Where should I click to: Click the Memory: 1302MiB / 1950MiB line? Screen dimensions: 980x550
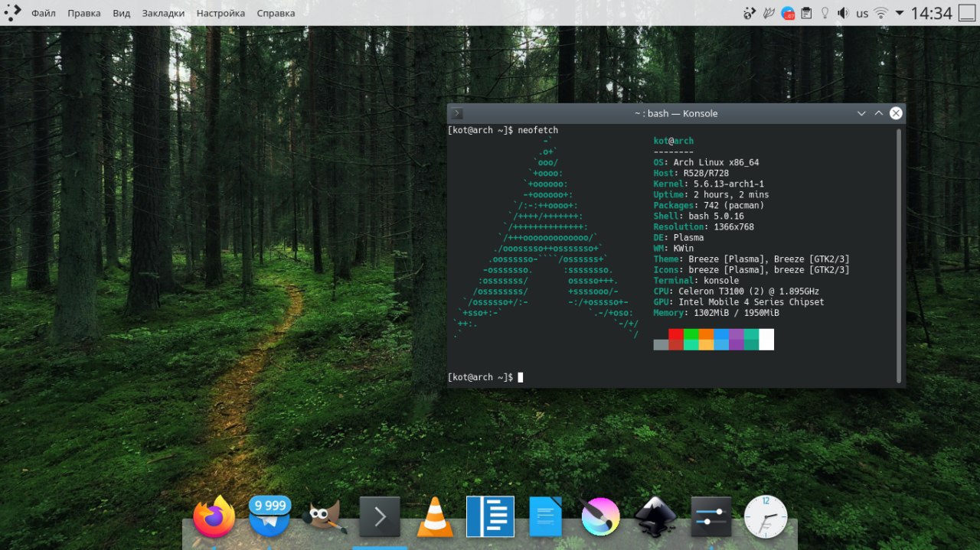point(716,312)
